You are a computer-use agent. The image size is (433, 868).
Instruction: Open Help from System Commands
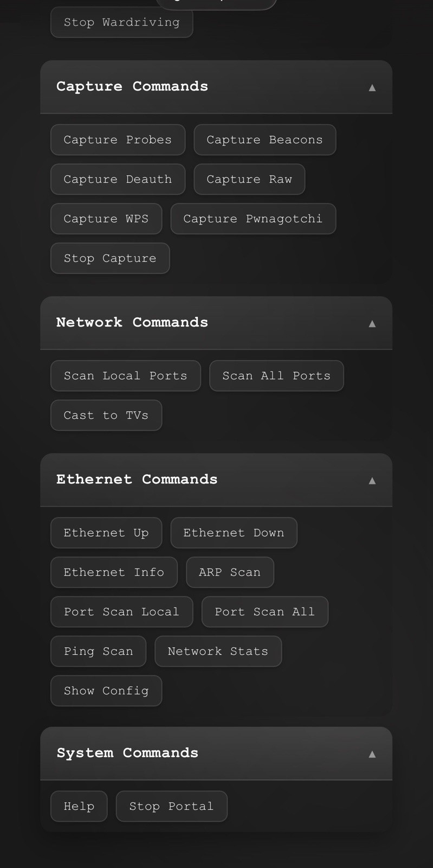click(79, 806)
